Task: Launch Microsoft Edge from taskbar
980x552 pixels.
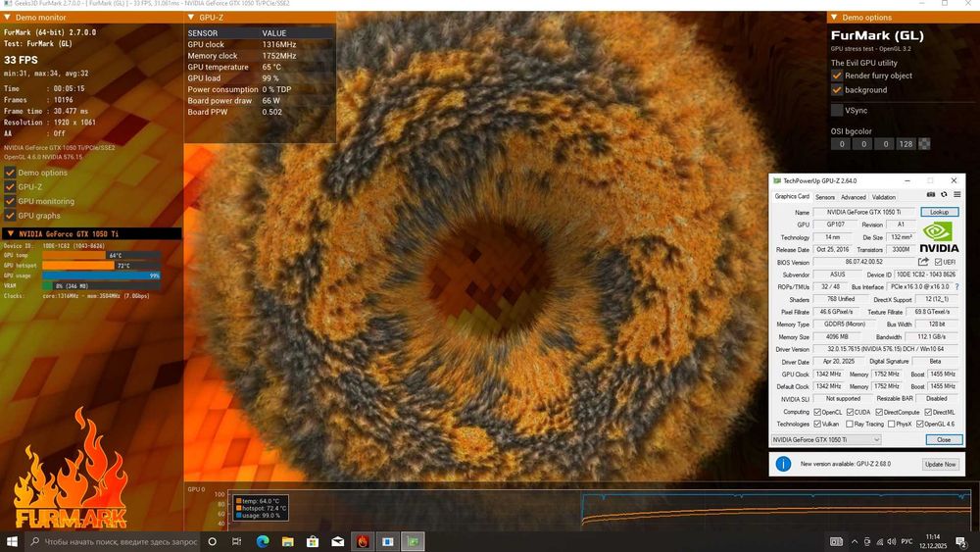Action: click(263, 541)
